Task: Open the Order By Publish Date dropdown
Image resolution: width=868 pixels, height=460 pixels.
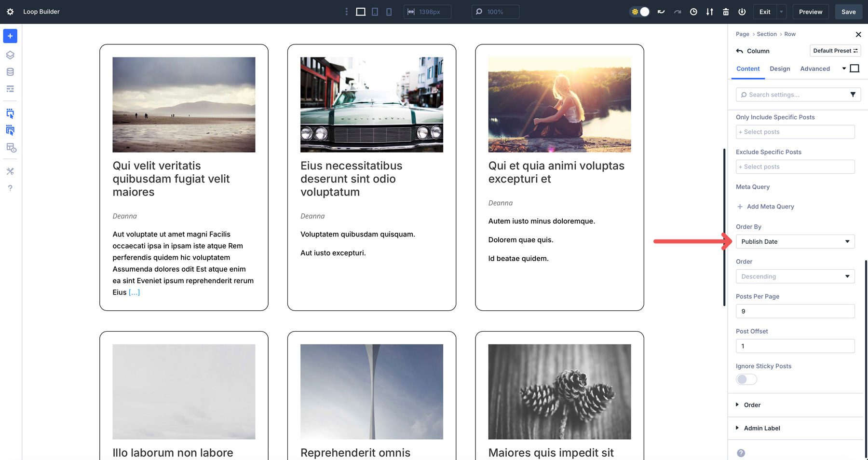Action: [x=795, y=241]
